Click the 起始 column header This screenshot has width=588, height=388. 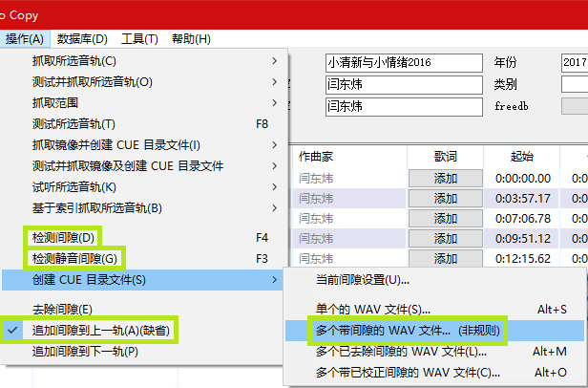521,156
